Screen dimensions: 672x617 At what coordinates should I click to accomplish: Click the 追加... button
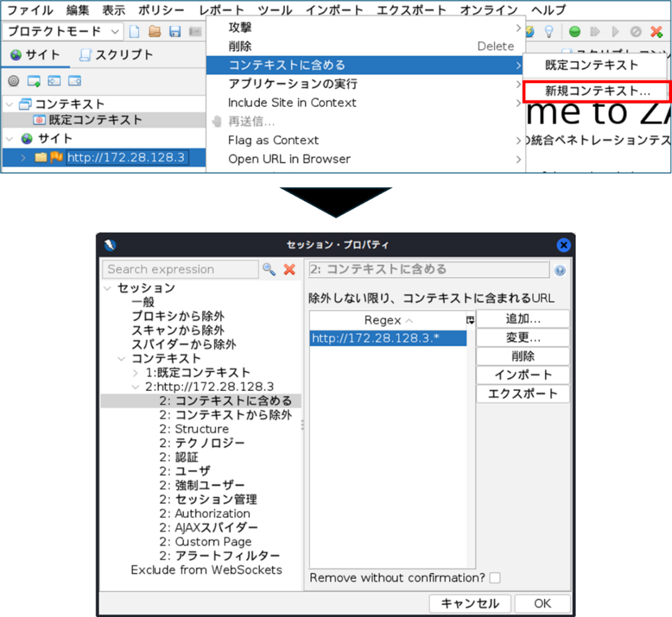click(523, 319)
